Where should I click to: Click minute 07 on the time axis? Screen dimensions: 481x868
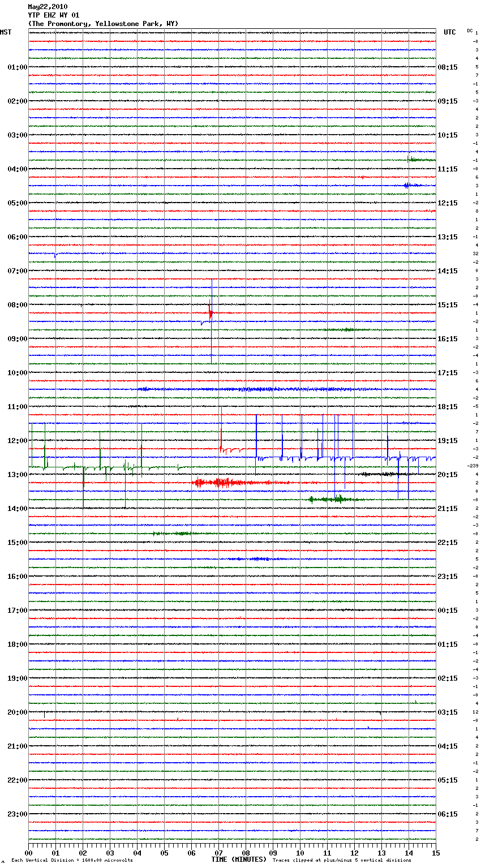point(218,853)
